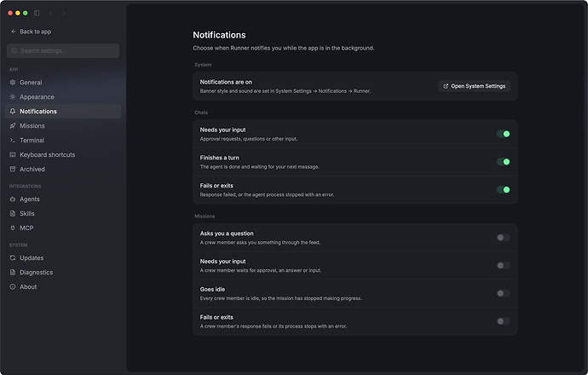Image resolution: width=588 pixels, height=375 pixels.
Task: Turn on Goes idle notifications
Action: pos(504,293)
